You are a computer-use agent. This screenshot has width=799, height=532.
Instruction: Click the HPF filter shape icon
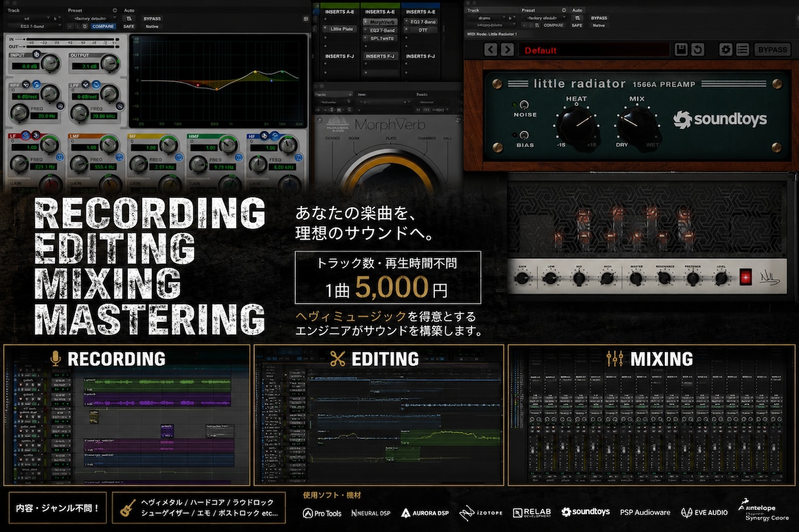pyautogui.click(x=36, y=85)
